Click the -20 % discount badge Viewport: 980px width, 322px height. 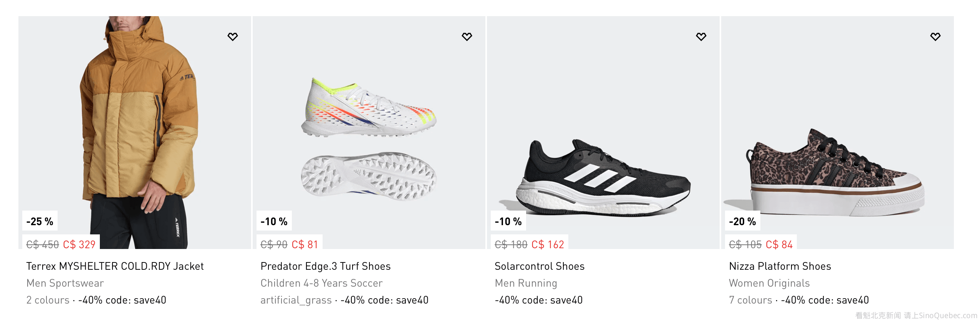pos(742,221)
